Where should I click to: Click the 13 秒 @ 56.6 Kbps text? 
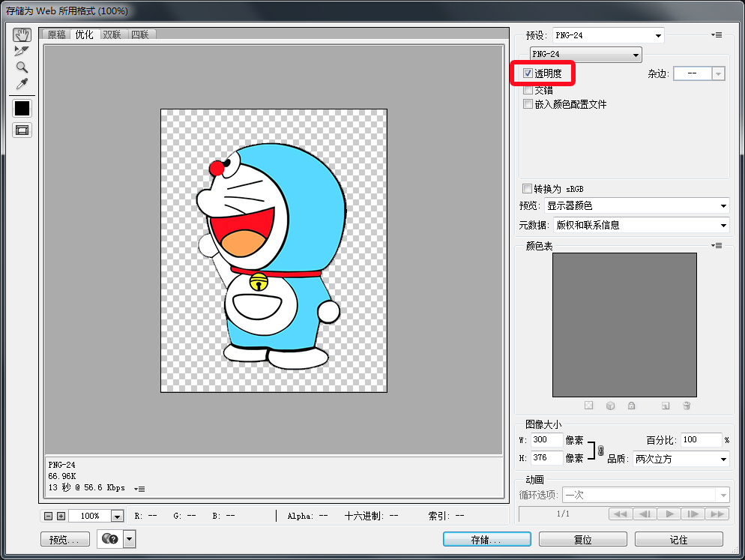(x=86, y=487)
